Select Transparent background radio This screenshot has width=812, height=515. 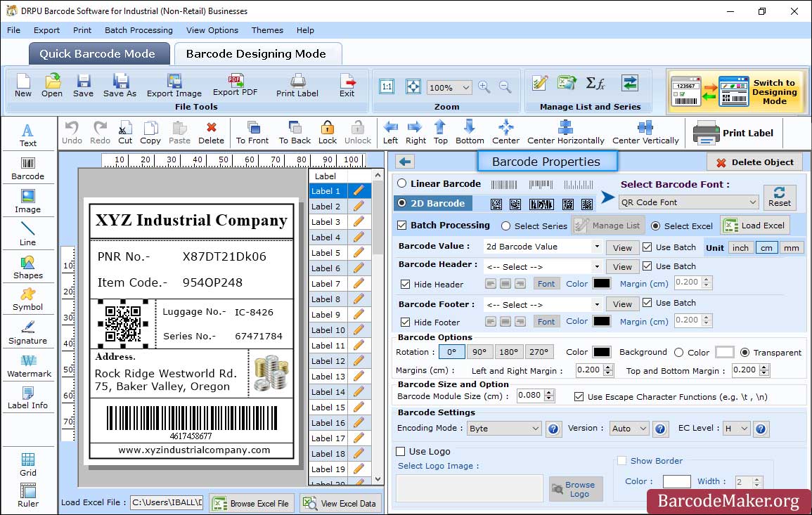(745, 352)
